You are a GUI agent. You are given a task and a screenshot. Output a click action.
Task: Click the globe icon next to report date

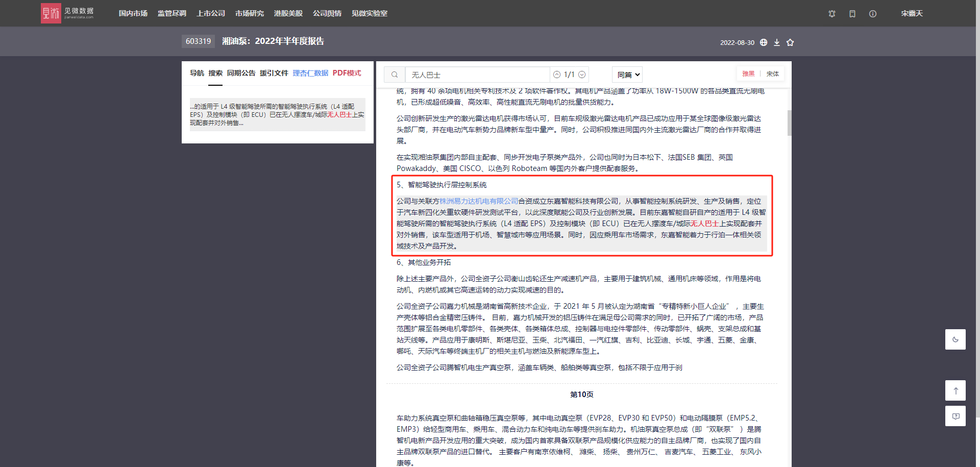click(x=764, y=42)
